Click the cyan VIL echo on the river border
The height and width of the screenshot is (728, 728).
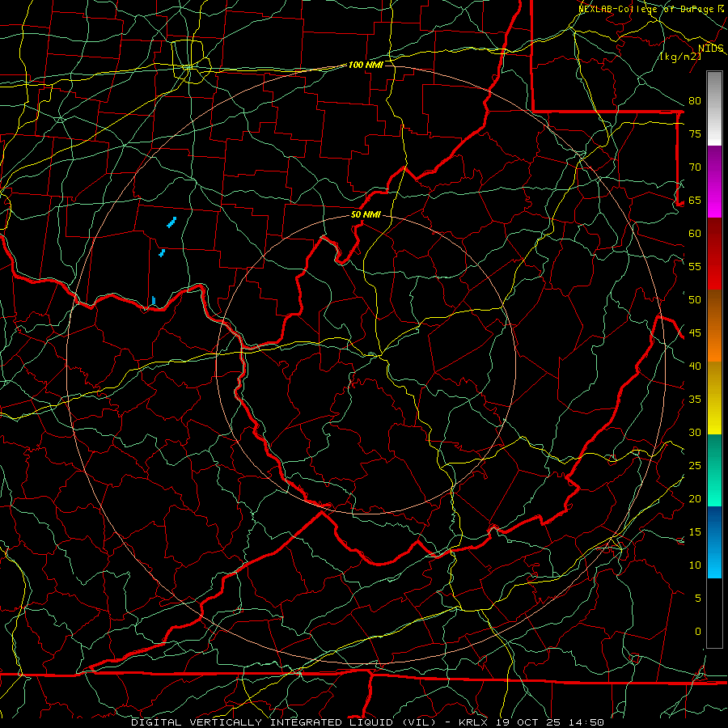point(154,301)
